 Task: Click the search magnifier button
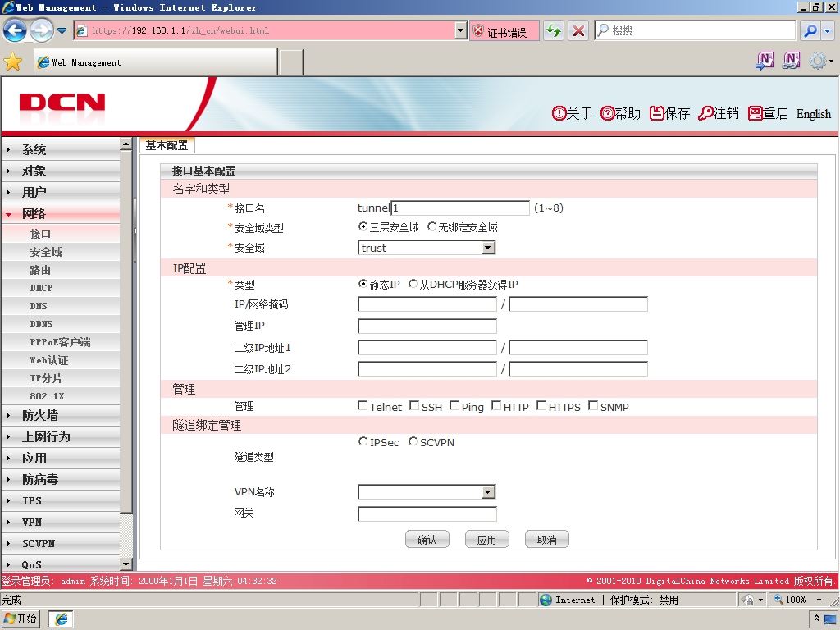click(810, 31)
